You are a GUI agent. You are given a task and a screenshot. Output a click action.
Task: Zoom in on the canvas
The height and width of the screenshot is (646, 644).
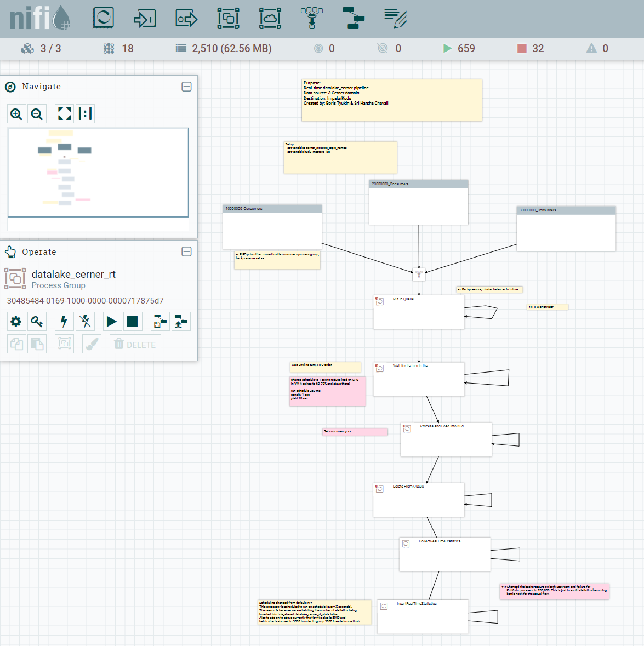click(x=16, y=114)
